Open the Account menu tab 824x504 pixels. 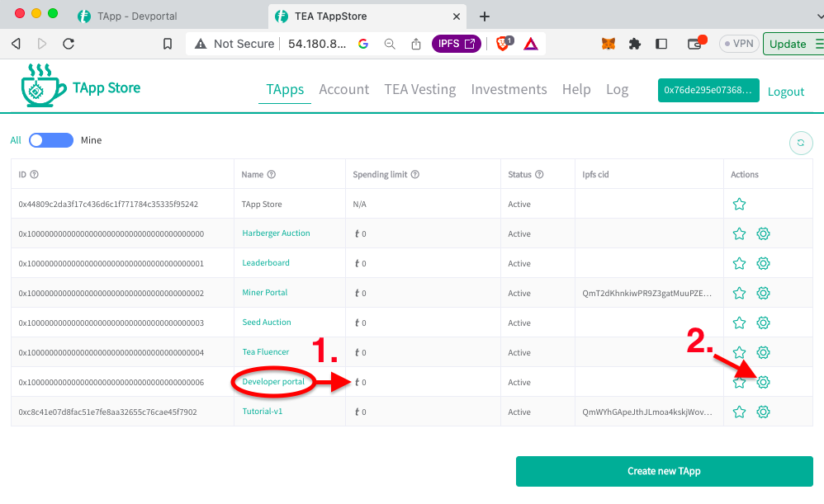click(343, 89)
